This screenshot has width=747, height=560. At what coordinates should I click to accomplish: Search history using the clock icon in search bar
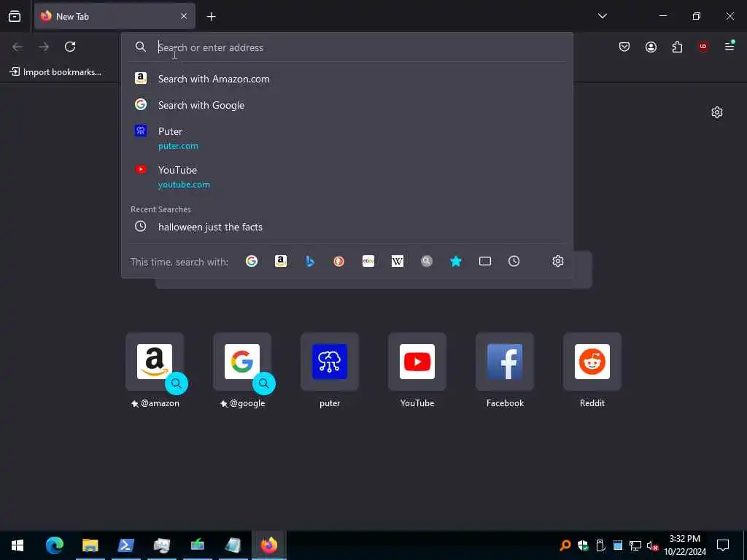pos(514,261)
